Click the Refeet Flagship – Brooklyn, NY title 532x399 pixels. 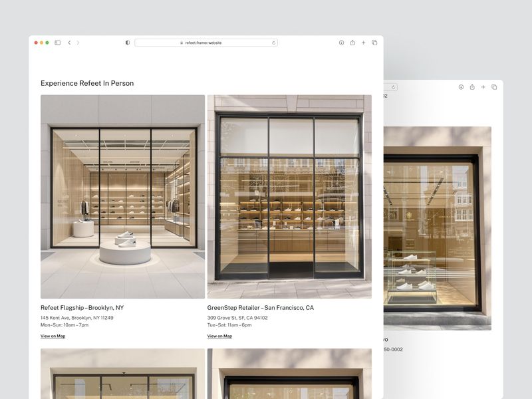pos(82,307)
